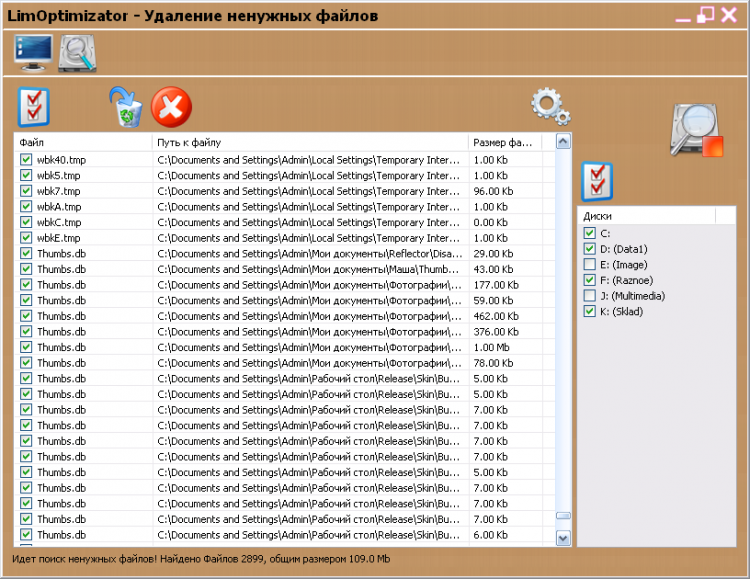Select the 376.00 Kb size cell
This screenshot has width=750, height=579.
point(496,332)
